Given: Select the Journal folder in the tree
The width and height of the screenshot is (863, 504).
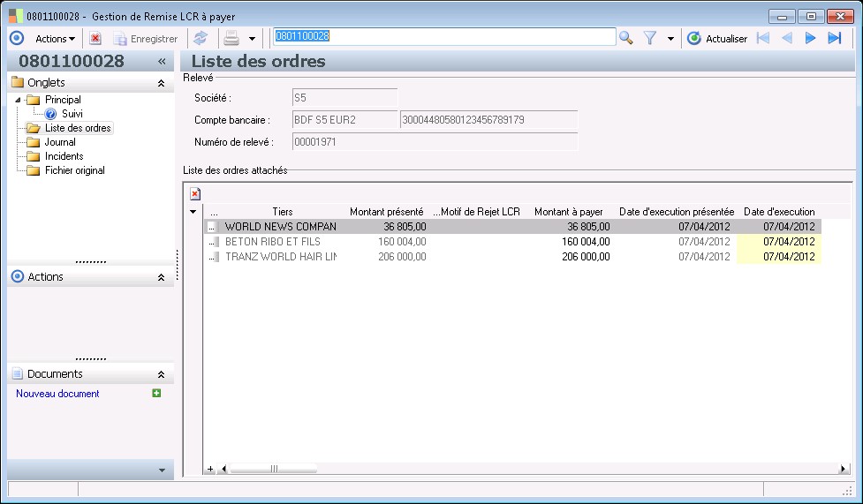Looking at the screenshot, I should [x=59, y=142].
